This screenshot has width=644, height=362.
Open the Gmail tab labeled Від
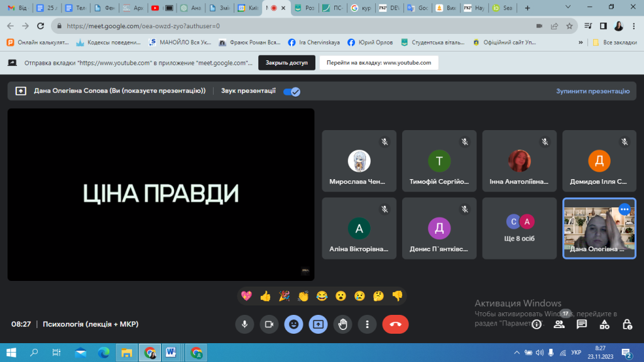coord(17,8)
